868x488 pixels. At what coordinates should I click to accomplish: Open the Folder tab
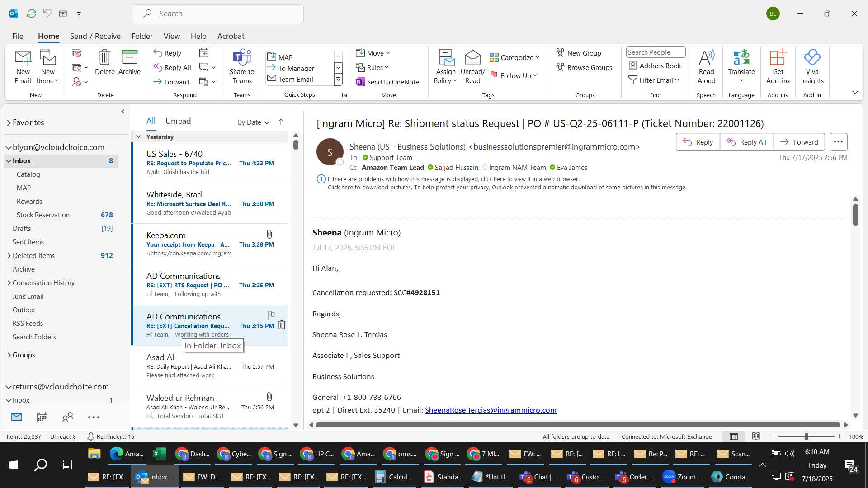pyautogui.click(x=142, y=36)
